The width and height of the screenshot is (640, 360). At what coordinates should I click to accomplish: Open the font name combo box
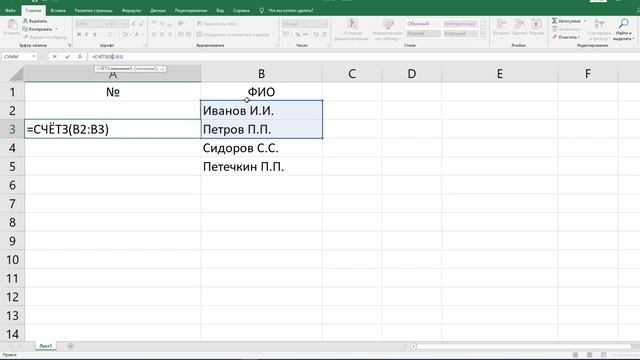click(93, 24)
